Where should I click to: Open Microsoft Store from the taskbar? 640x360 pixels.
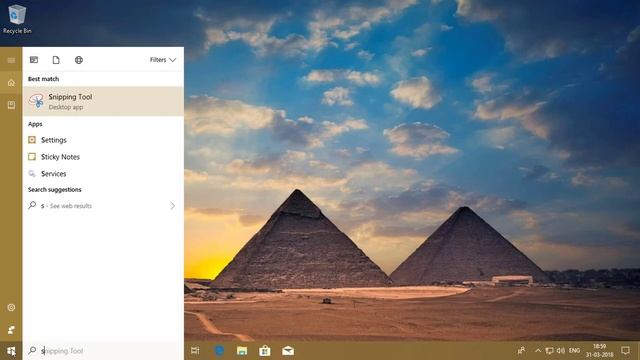coord(265,351)
